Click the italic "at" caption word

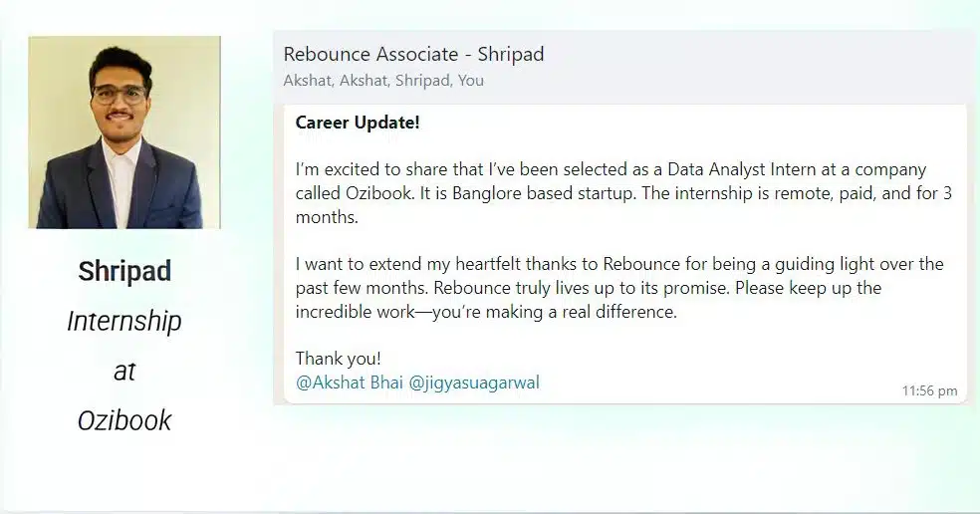tap(124, 371)
